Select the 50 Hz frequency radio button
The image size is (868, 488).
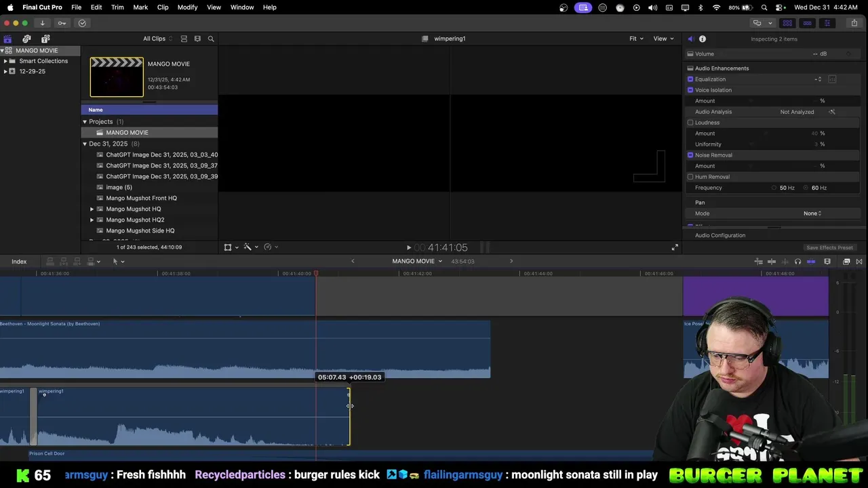pos(774,188)
